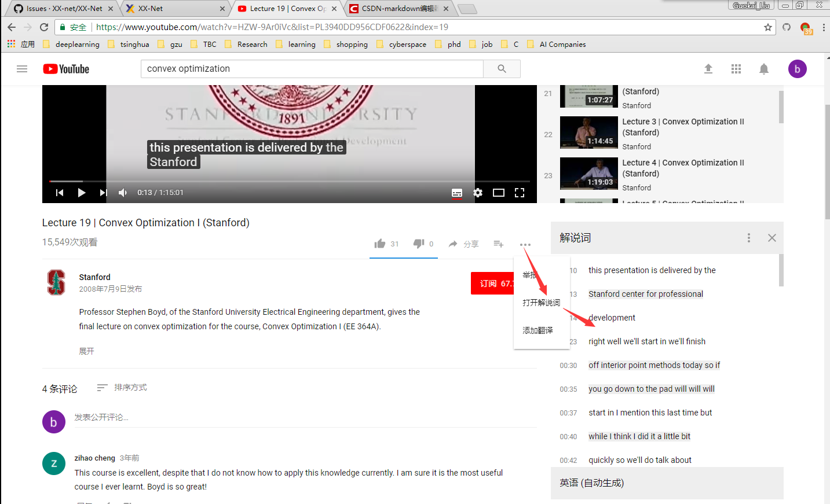The image size is (830, 504).
Task: Play the video
Action: click(x=82, y=193)
